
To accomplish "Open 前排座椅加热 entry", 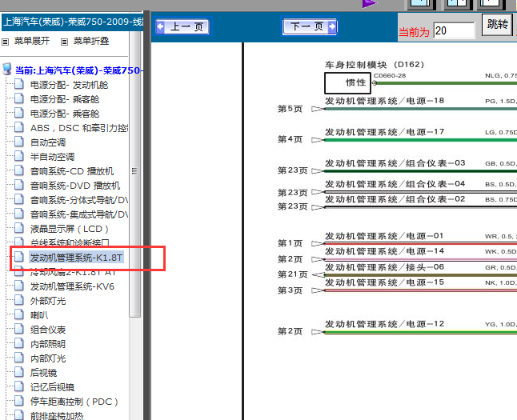I will (x=57, y=416).
